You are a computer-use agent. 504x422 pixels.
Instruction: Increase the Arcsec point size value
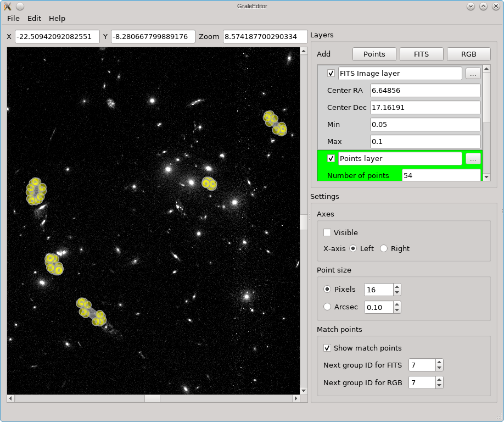pos(397,304)
